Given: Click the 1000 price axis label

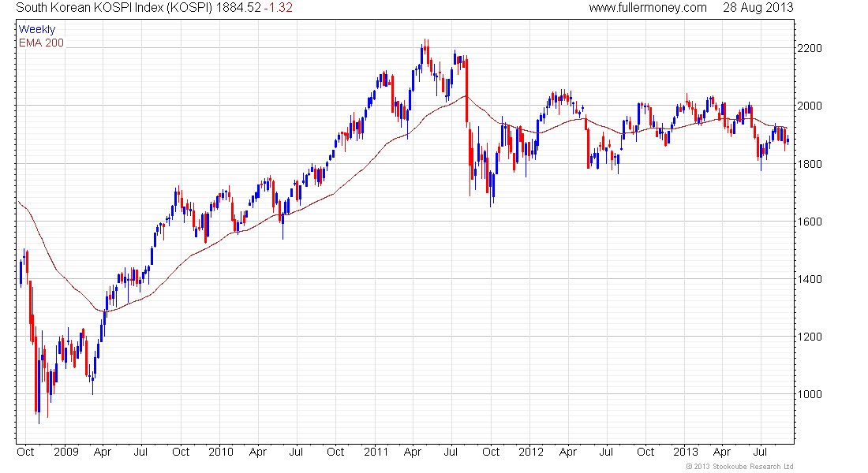Looking at the screenshot, I should tap(810, 394).
